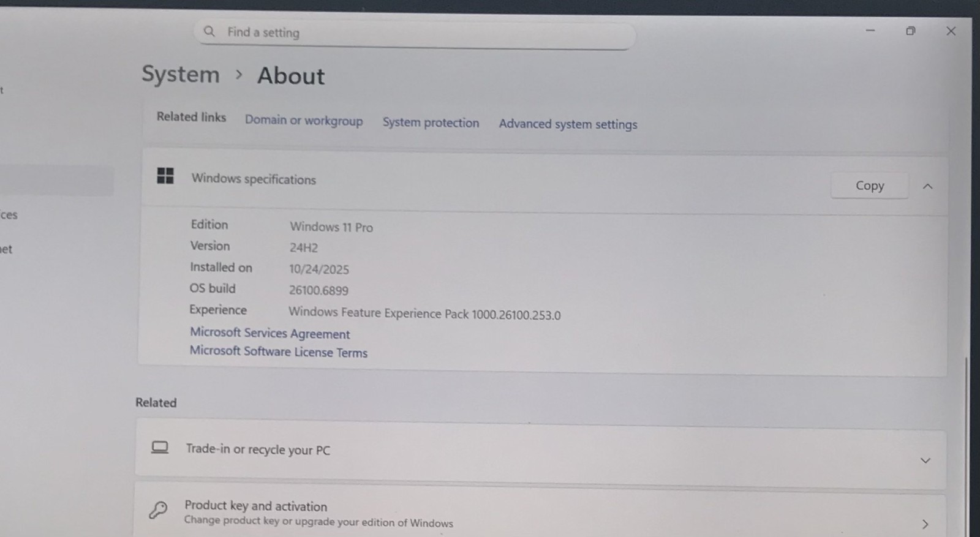Click the laptop icon for Trade-in or recycle
This screenshot has height=537, width=980.
[160, 448]
